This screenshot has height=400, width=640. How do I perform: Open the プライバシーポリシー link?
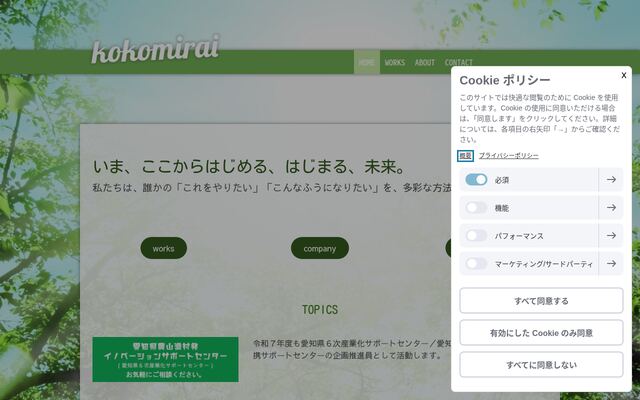click(509, 156)
